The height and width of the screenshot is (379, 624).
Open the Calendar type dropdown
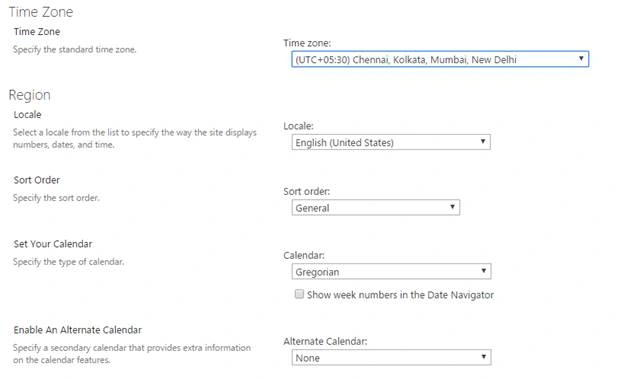[391, 272]
